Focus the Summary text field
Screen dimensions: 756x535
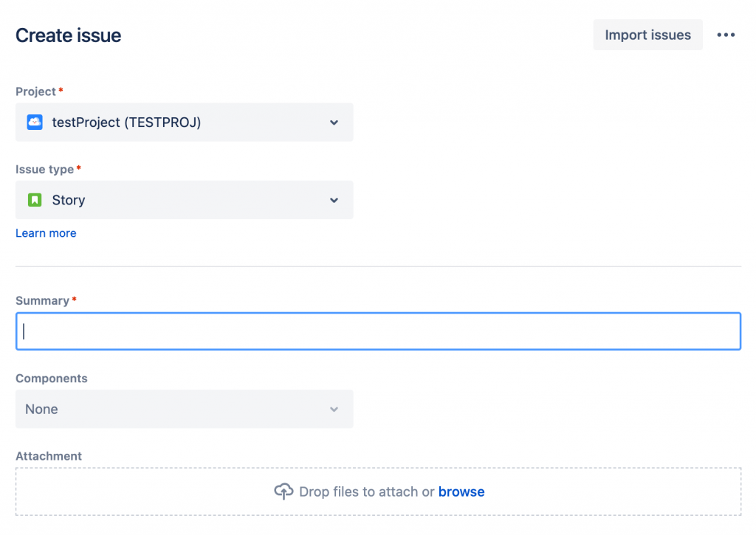click(x=378, y=331)
